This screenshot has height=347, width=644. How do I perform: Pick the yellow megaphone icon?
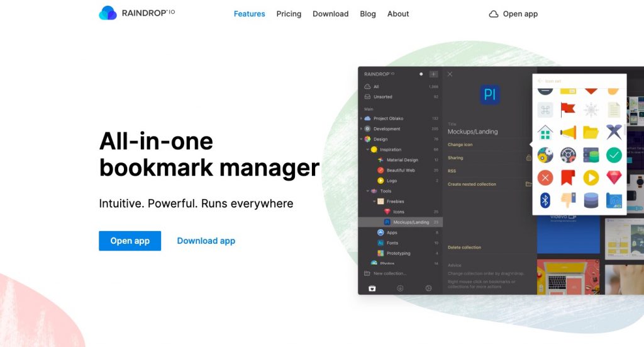tap(569, 132)
